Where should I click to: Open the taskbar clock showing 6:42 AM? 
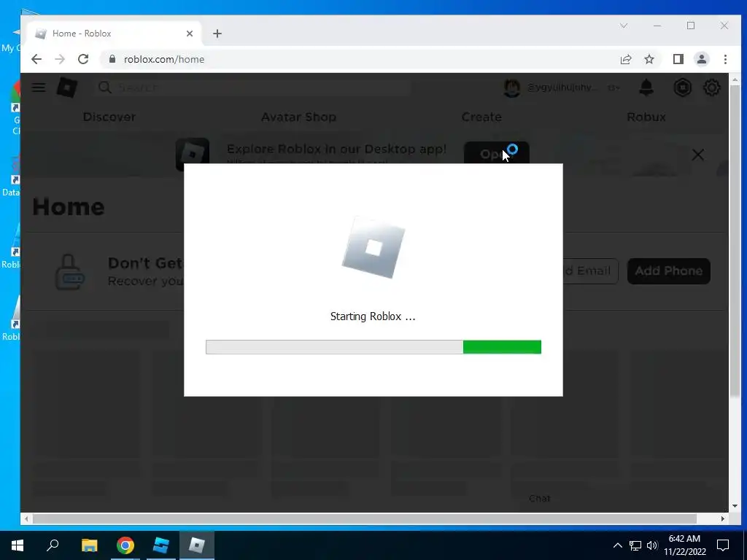tap(684, 545)
